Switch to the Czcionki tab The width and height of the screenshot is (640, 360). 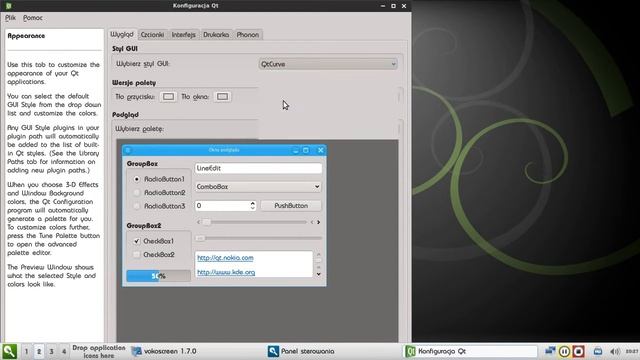(152, 35)
